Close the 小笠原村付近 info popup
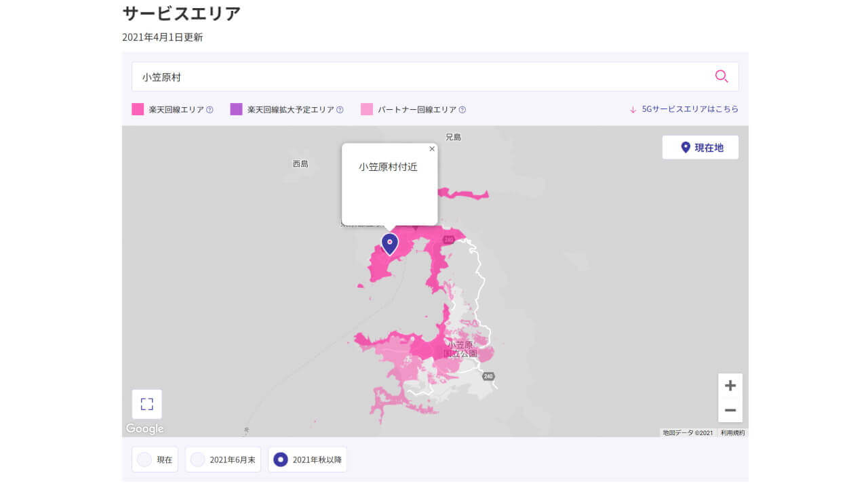This screenshot has height=488, width=868. tap(431, 148)
